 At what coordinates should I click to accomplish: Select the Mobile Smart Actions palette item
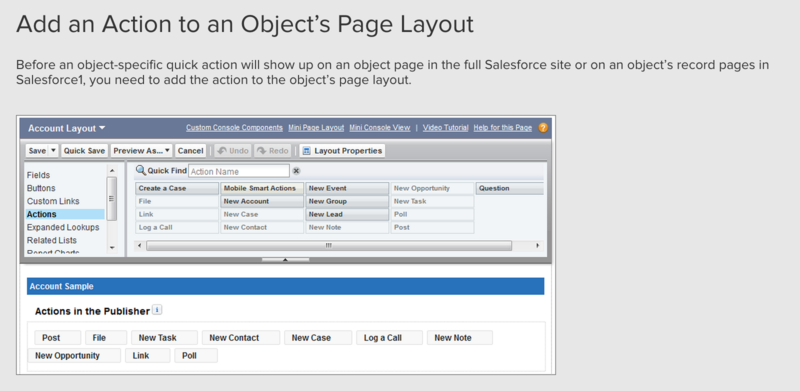click(262, 188)
